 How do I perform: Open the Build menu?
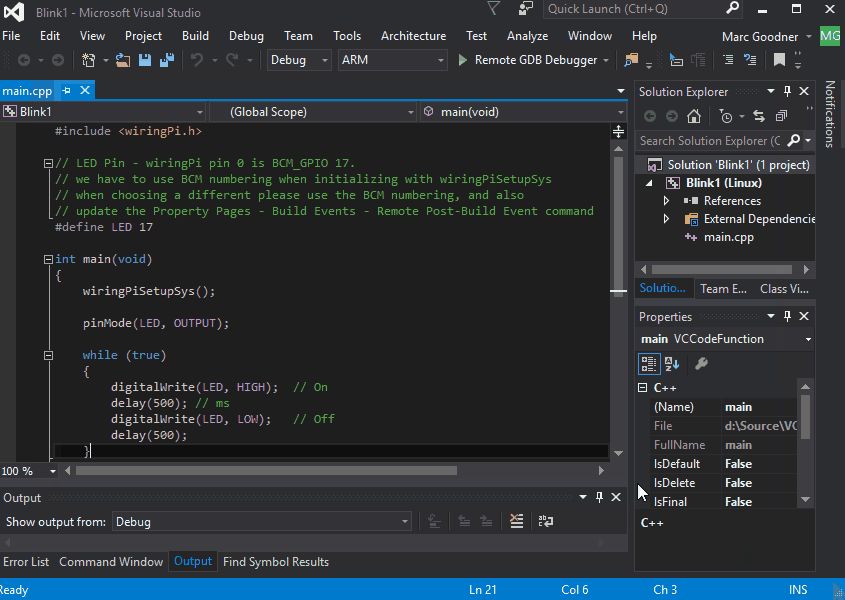(195, 36)
